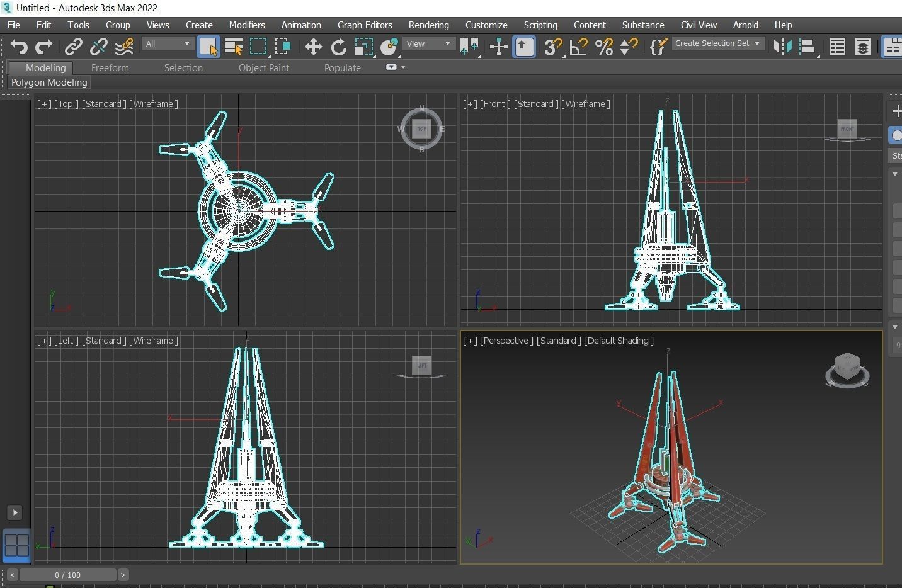Switch to the Selection ribbon tab

[x=183, y=68]
